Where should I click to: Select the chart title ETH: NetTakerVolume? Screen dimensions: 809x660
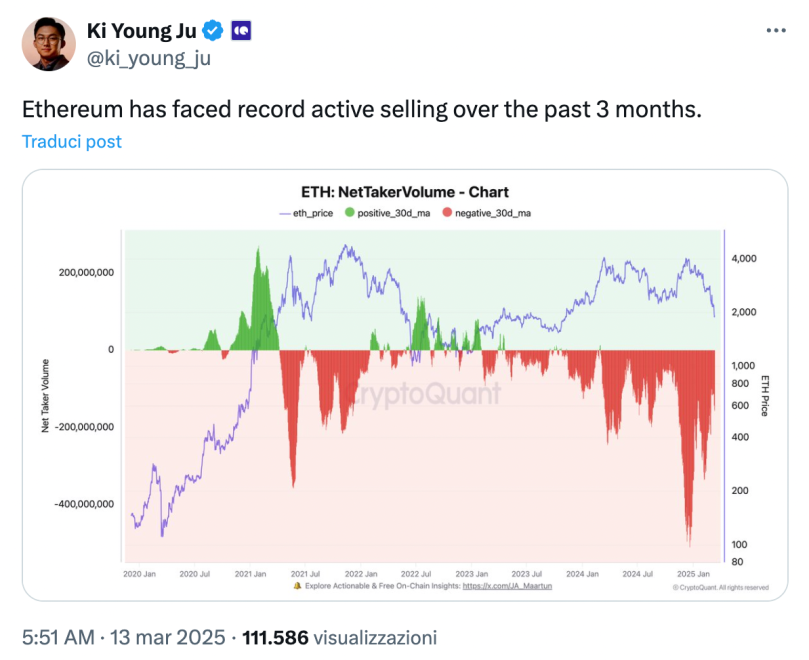(x=404, y=191)
